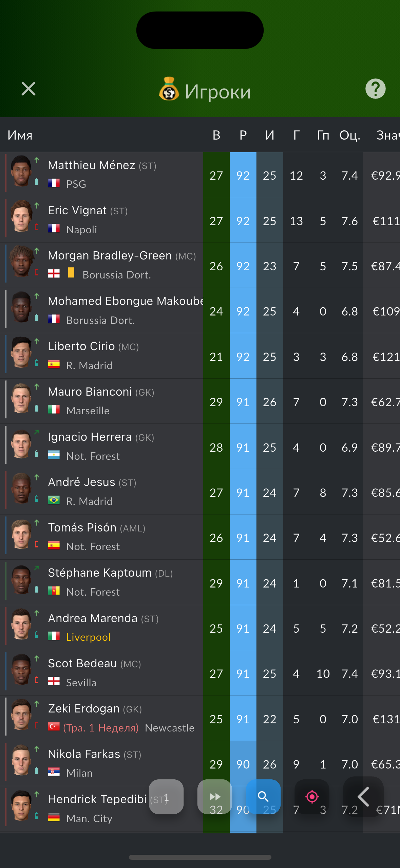Sort by the Имя column header

tap(20, 135)
